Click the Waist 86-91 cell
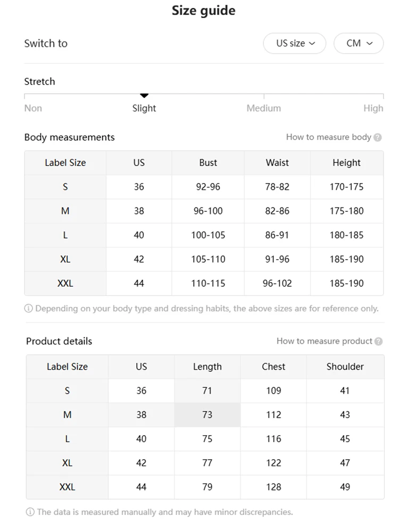 (x=277, y=235)
